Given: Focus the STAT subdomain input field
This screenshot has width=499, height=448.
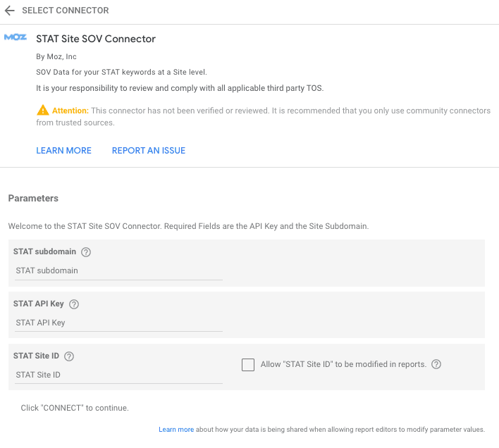Looking at the screenshot, I should pyautogui.click(x=118, y=270).
